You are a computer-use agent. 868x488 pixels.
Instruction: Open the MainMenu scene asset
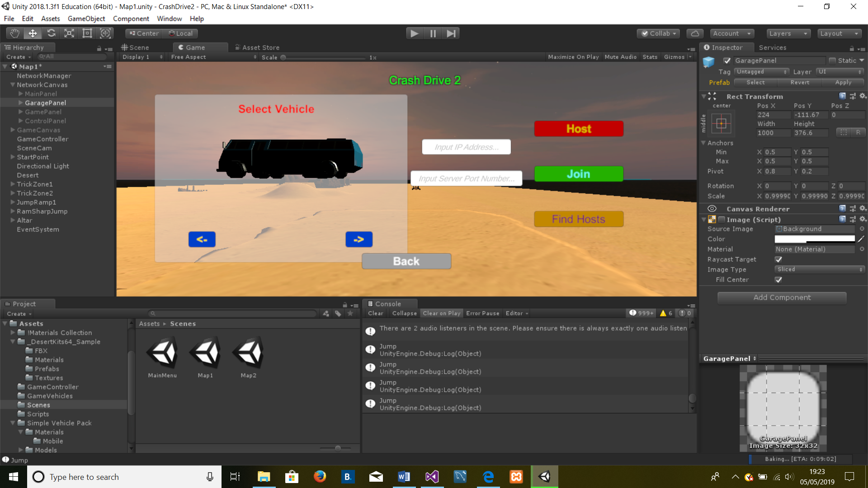point(162,357)
